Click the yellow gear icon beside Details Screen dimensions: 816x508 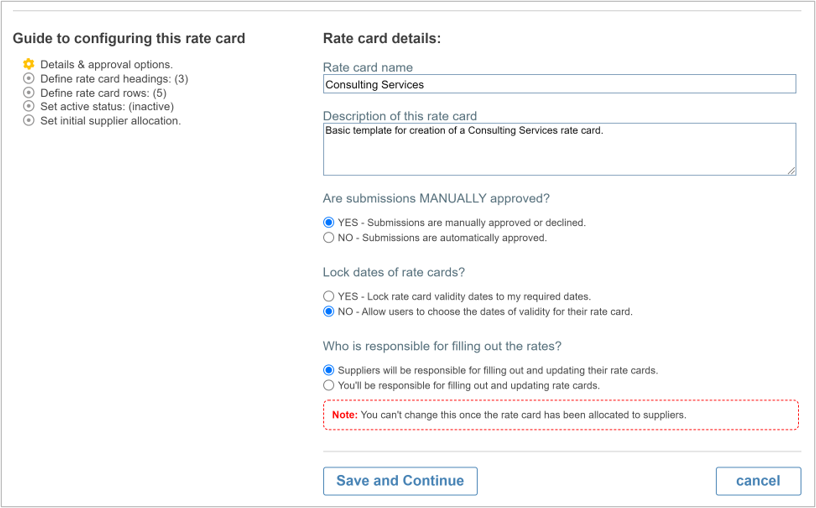pos(29,64)
